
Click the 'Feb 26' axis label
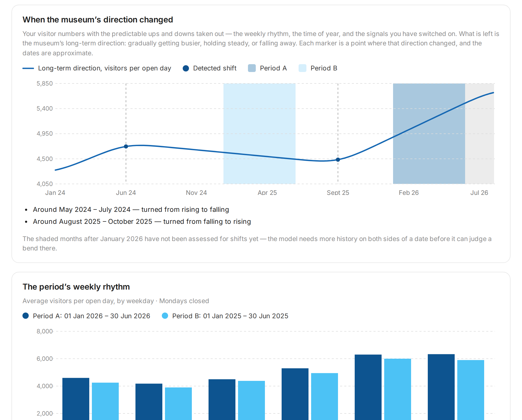click(409, 193)
